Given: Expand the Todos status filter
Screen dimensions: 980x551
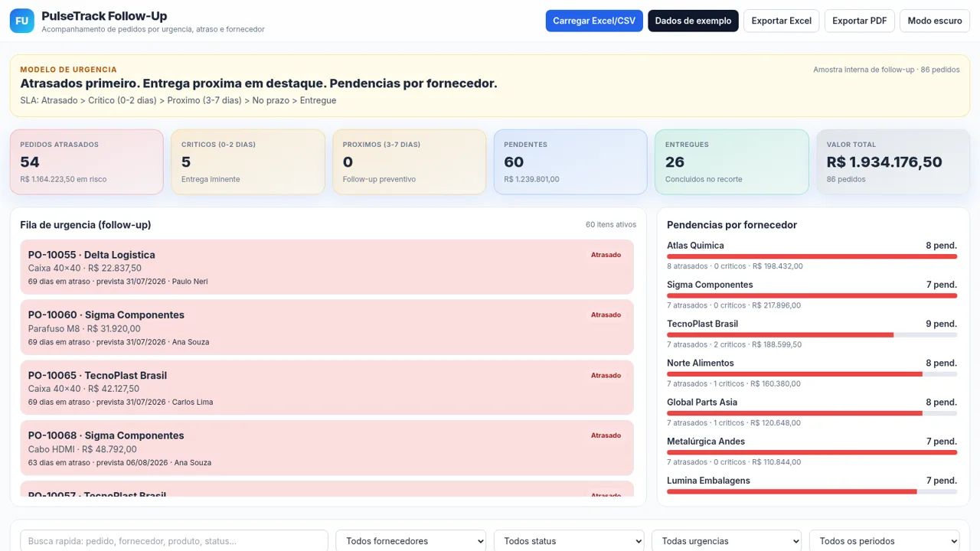Looking at the screenshot, I should coord(569,541).
